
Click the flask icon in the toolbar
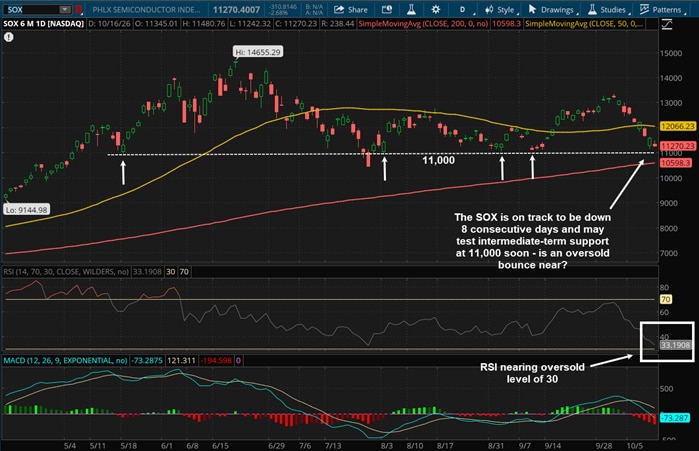coord(411,9)
